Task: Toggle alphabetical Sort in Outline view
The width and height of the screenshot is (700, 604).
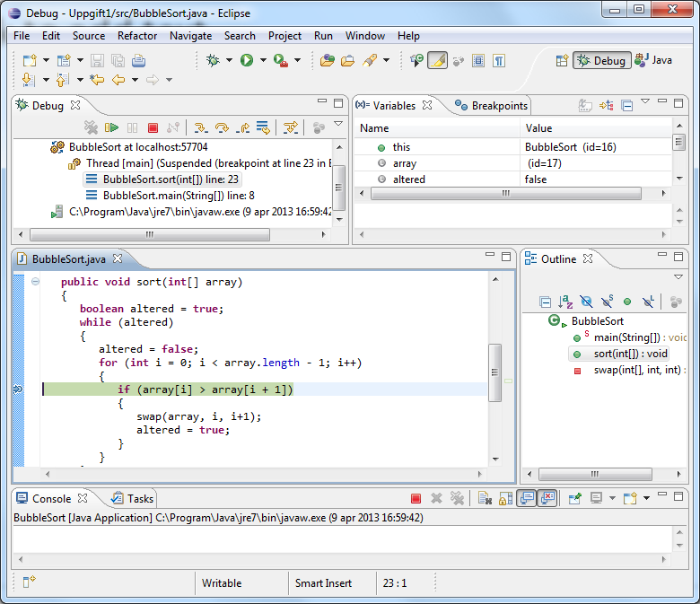Action: pos(565,302)
